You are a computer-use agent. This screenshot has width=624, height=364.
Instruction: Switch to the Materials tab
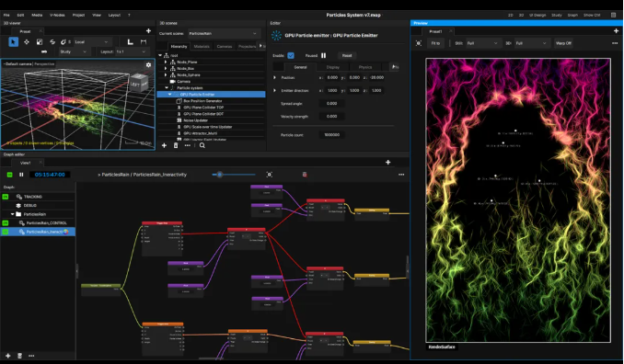coord(202,47)
